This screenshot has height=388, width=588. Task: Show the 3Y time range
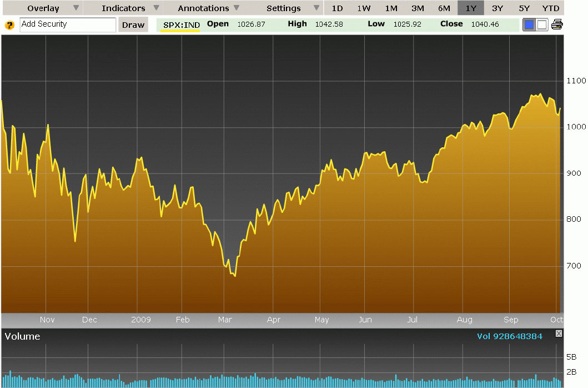[x=497, y=8]
